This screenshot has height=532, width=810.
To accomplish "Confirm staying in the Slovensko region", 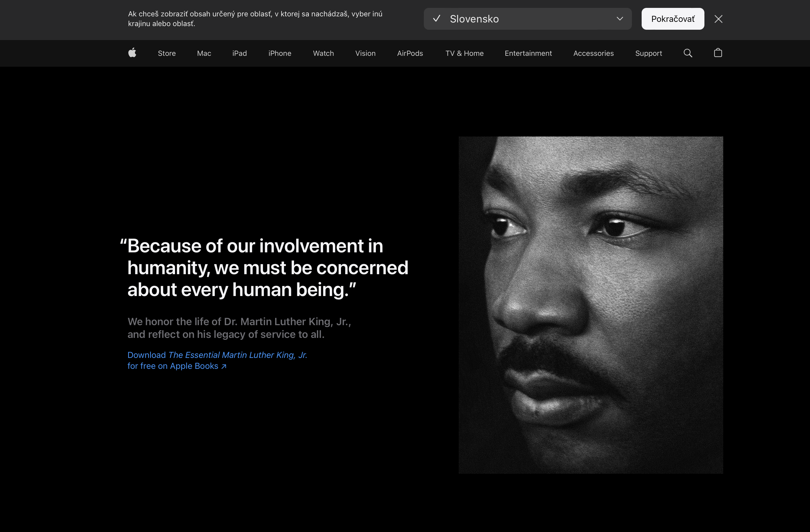I will tap(673, 19).
